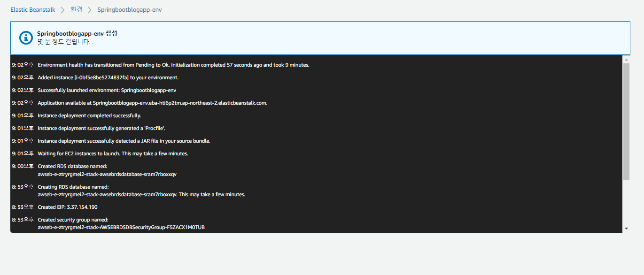Image resolution: width=644 pixels, height=275 pixels.
Task: Select the 'Created RDS database named:' log line
Action: 72,166
